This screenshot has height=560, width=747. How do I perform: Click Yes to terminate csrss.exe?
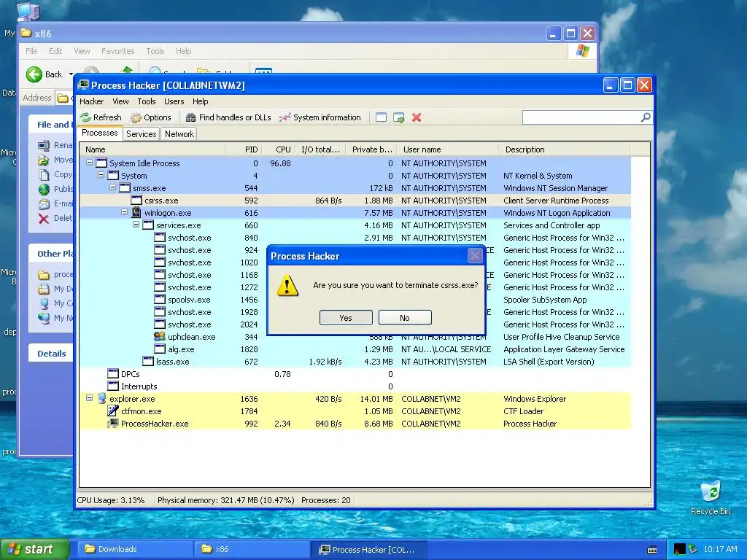tap(346, 318)
